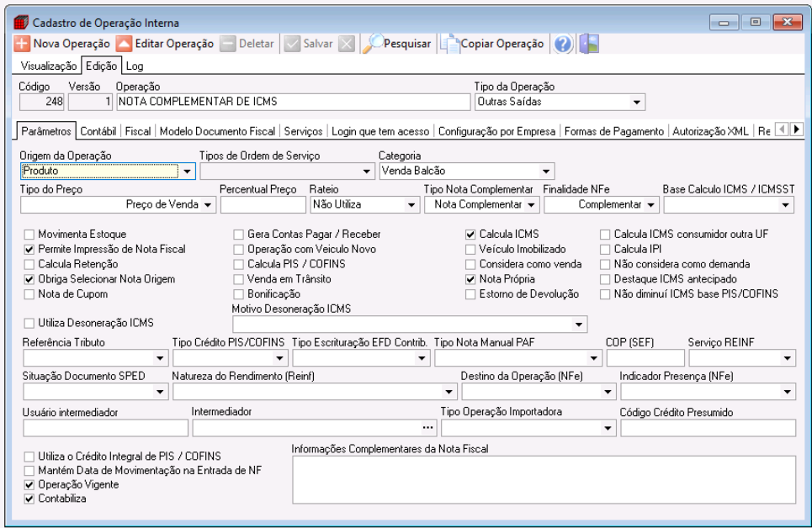Click the COP (SEF) input field
The height and width of the screenshot is (528, 812).
[x=645, y=357]
